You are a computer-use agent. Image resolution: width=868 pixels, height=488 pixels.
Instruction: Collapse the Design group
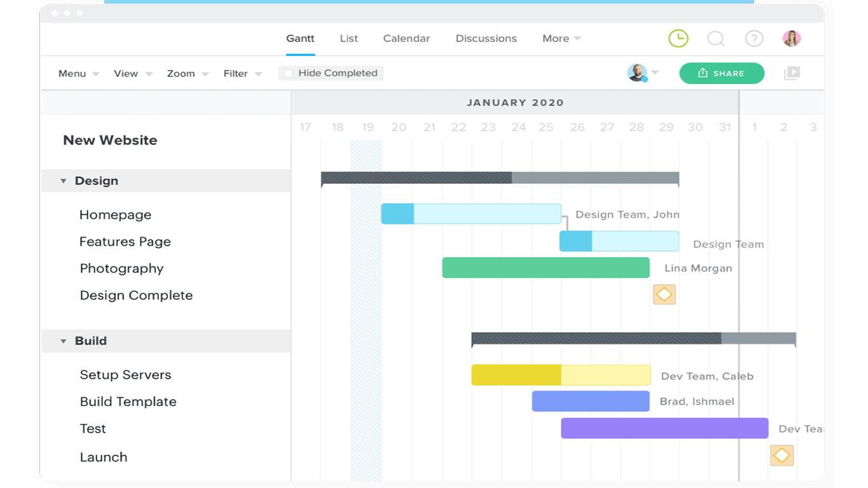(x=64, y=181)
